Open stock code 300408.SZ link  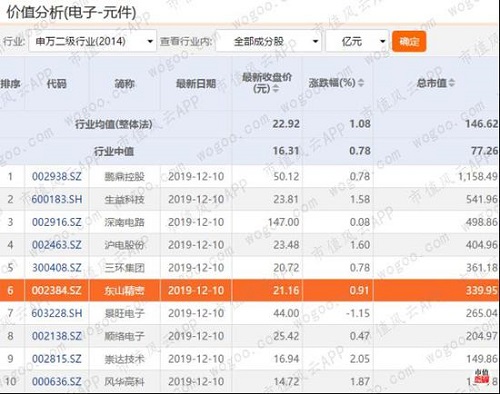tap(57, 268)
